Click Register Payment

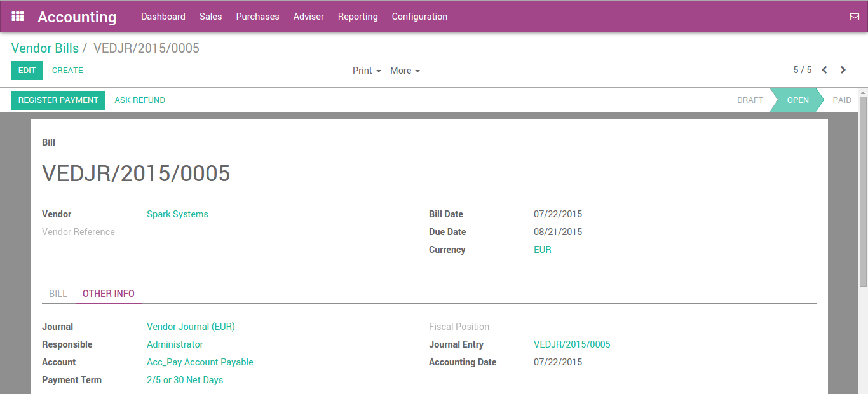pos(58,100)
